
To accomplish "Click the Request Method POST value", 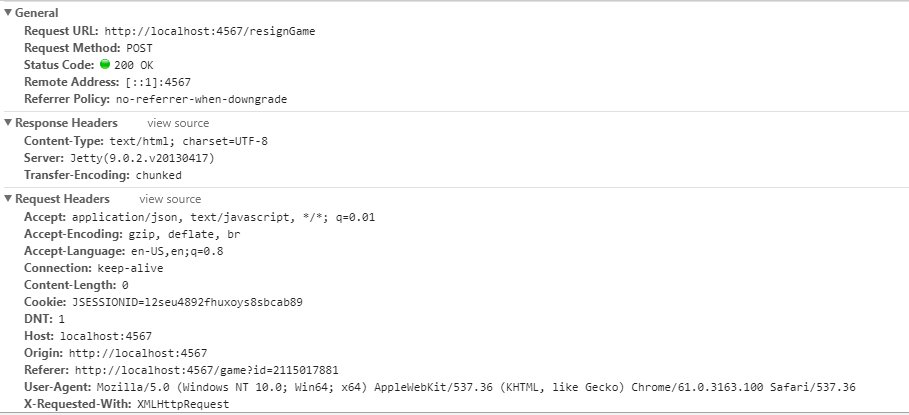I will pos(139,48).
